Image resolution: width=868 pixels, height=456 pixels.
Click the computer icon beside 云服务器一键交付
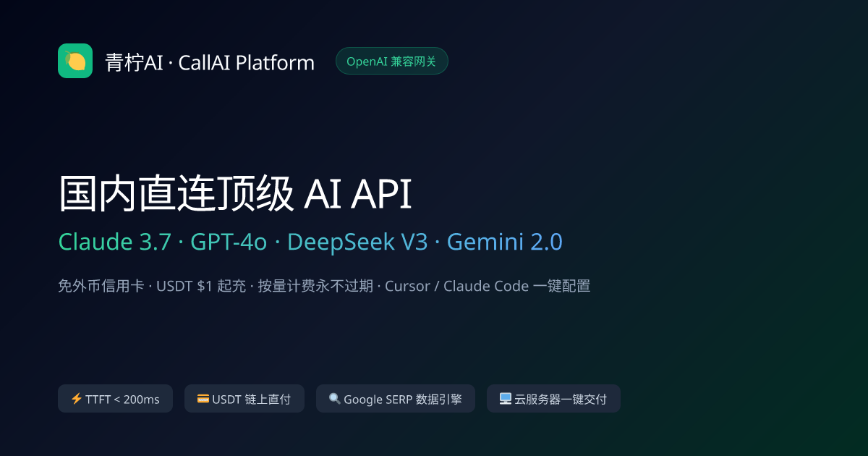coord(505,399)
